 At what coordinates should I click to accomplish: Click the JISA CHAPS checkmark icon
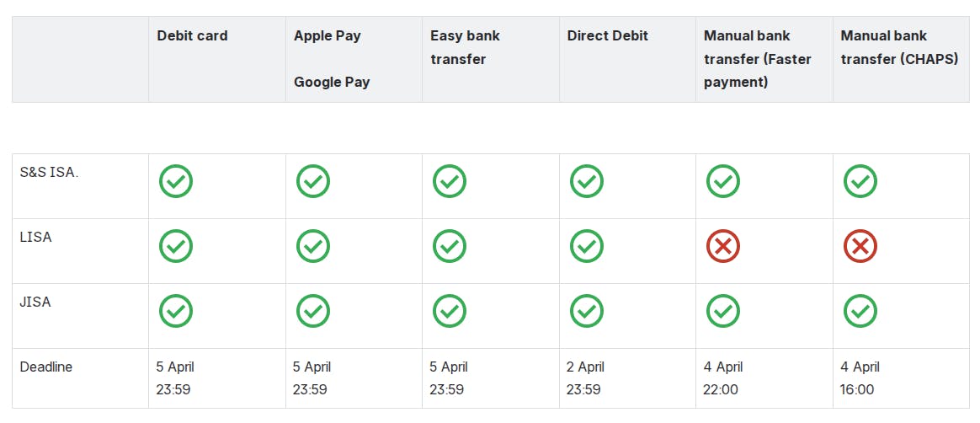[860, 311]
